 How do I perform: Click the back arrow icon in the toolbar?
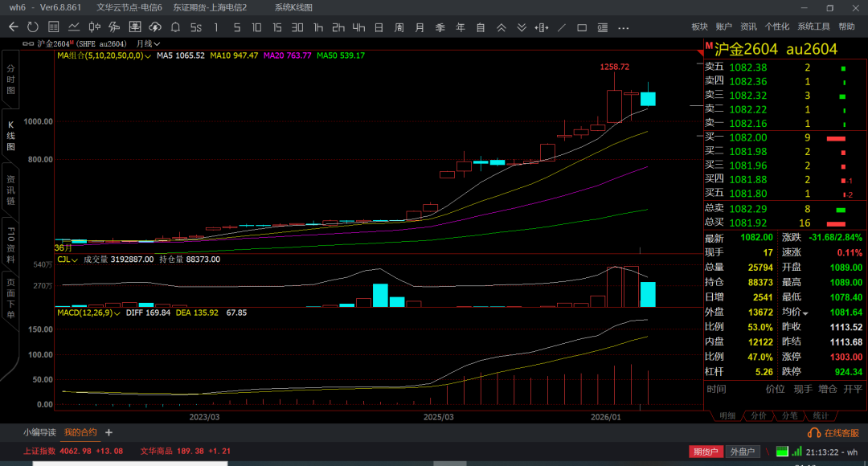point(13,27)
